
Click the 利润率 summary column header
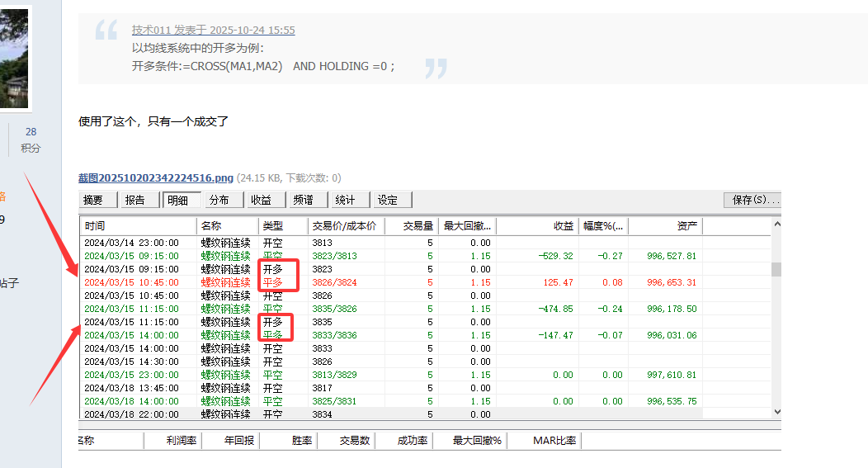click(173, 441)
